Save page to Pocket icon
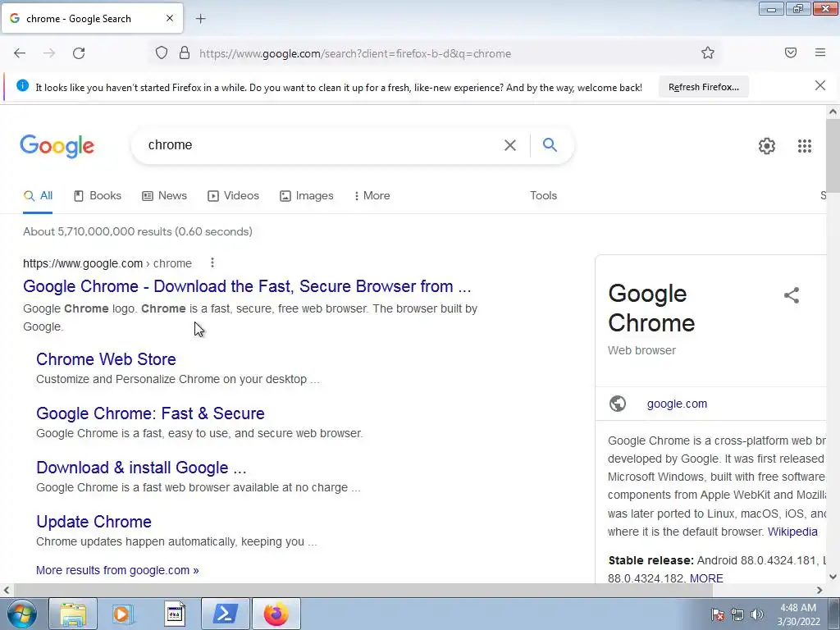 [x=791, y=52]
